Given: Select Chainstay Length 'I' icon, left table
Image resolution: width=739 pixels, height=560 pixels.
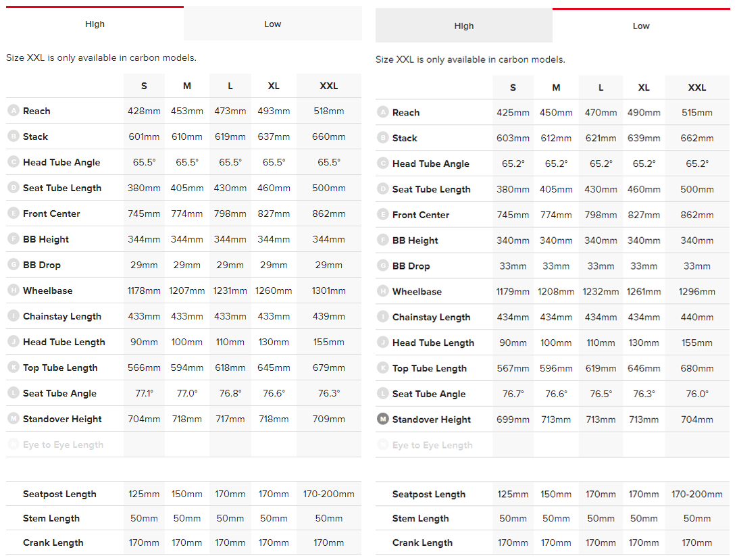Looking at the screenshot, I should (x=13, y=316).
